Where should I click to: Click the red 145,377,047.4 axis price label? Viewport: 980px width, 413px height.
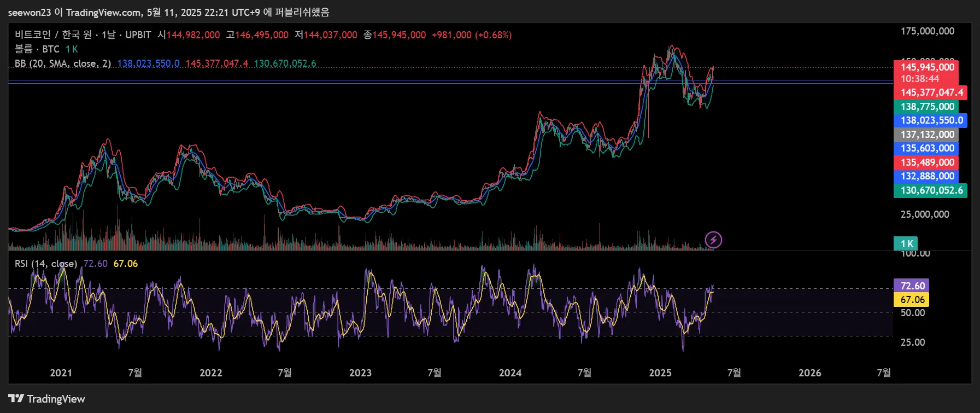931,92
